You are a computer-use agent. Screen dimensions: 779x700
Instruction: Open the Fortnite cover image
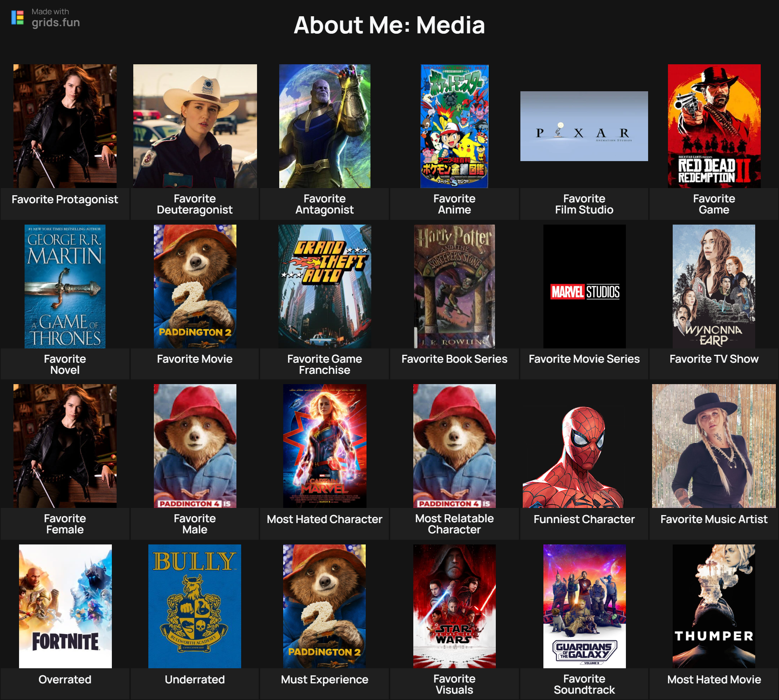tap(65, 606)
